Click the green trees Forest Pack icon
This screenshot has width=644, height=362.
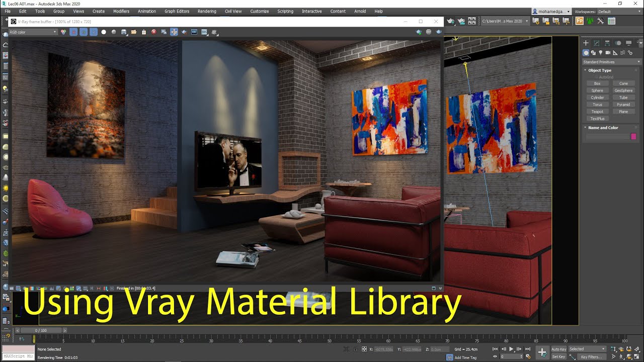[590, 21]
